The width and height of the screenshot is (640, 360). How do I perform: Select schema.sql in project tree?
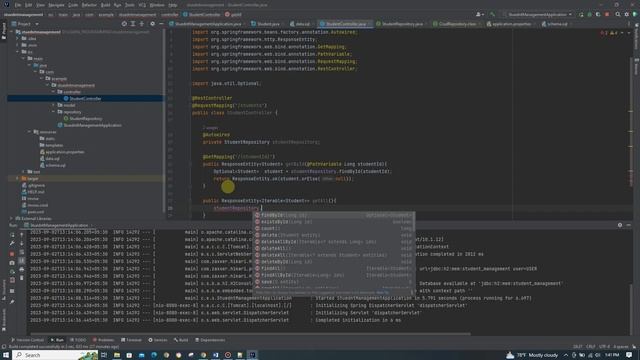tap(55, 165)
